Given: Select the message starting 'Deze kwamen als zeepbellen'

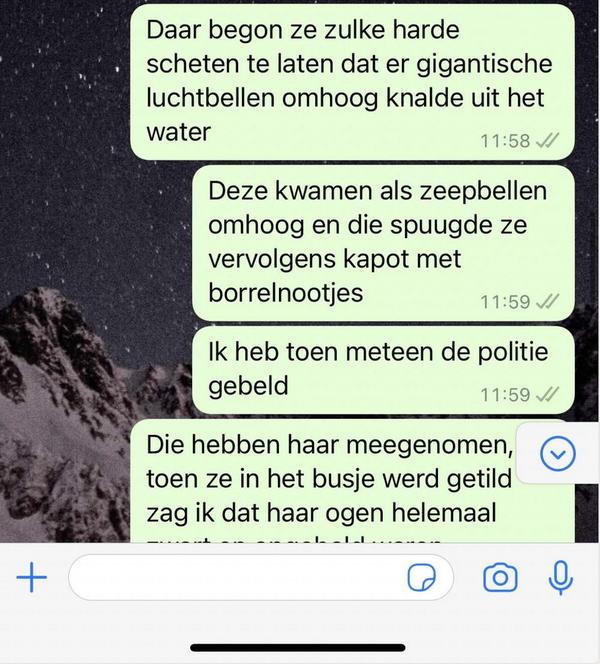Looking at the screenshot, I should (x=383, y=243).
